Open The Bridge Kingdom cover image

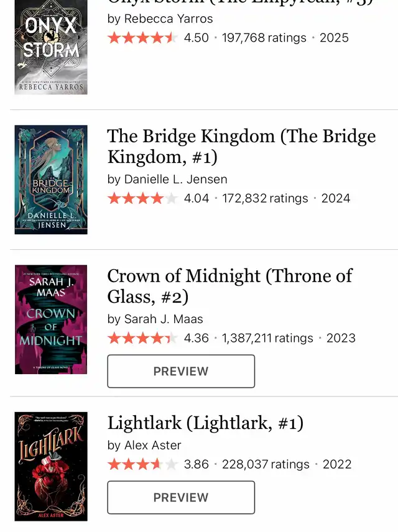click(51, 180)
